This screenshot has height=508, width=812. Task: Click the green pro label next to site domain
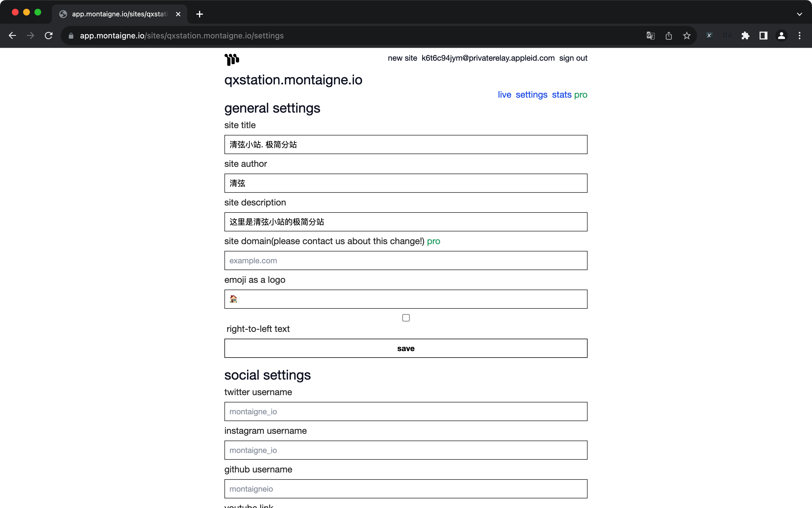[433, 242]
